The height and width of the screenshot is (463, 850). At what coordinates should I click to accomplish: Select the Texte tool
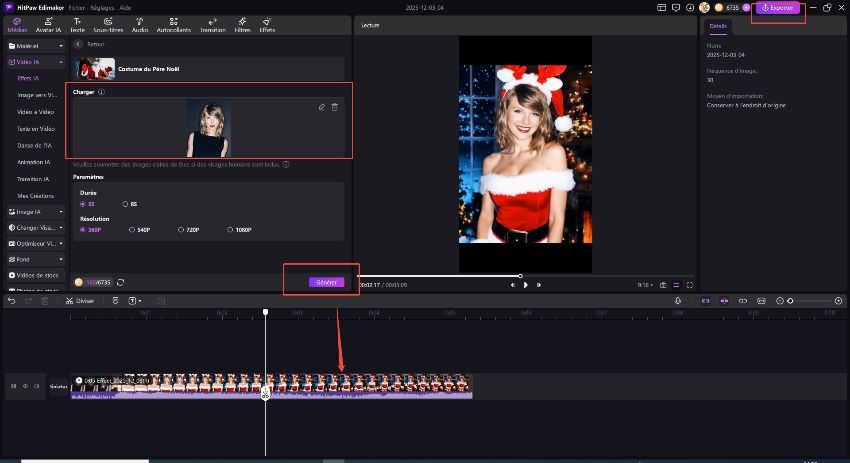click(x=78, y=25)
